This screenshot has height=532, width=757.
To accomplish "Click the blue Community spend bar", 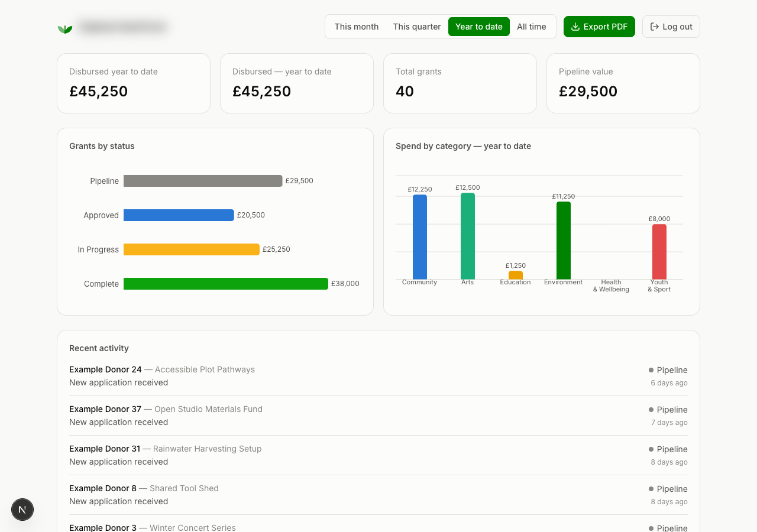I will pos(420,237).
